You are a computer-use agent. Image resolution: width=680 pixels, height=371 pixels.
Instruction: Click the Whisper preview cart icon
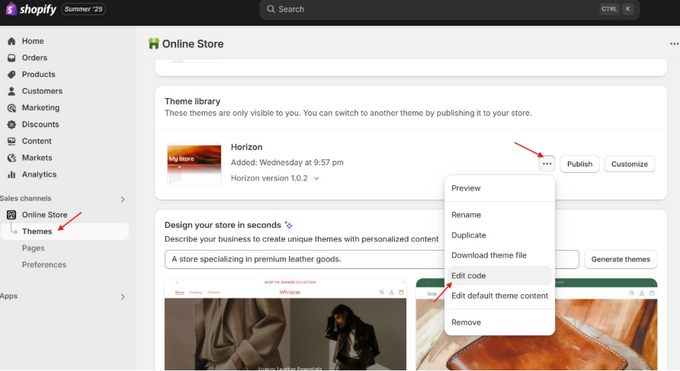(401, 292)
